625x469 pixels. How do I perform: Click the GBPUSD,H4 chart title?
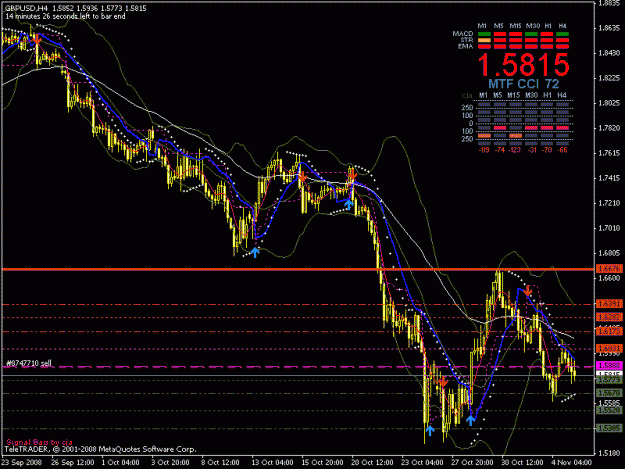pos(26,8)
